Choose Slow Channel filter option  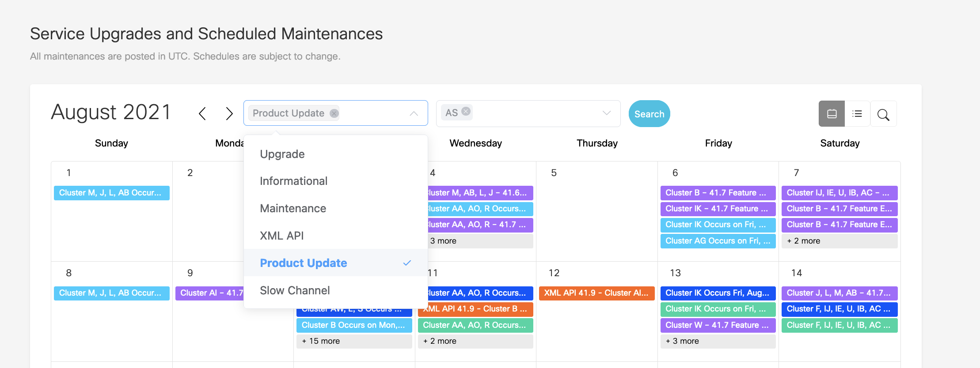pyautogui.click(x=295, y=290)
